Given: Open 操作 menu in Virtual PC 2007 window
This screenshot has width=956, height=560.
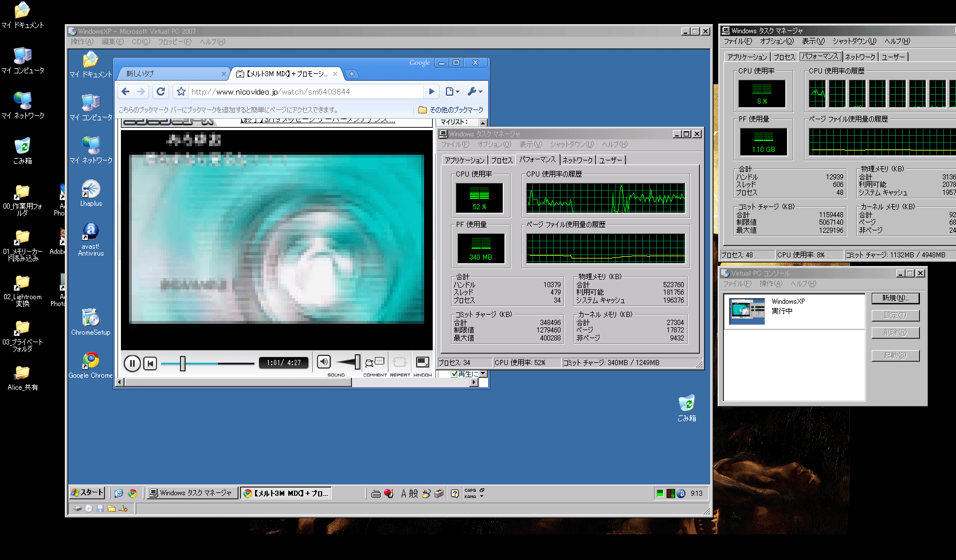Looking at the screenshot, I should coord(82,42).
